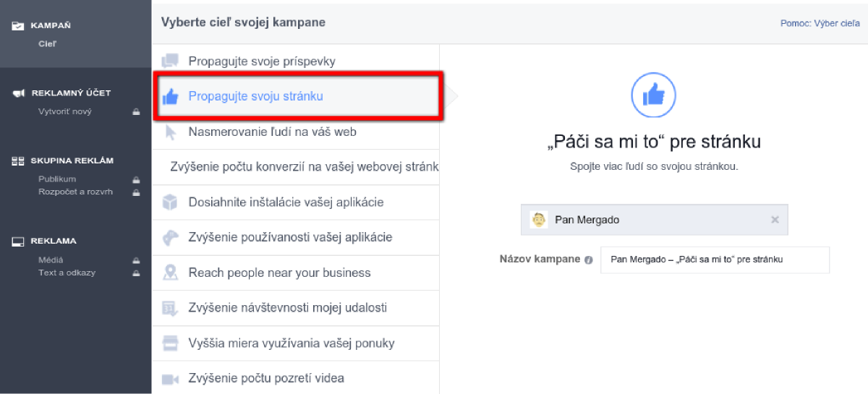The width and height of the screenshot is (868, 394).
Task: Click the Názov kampane text field
Action: tap(715, 260)
